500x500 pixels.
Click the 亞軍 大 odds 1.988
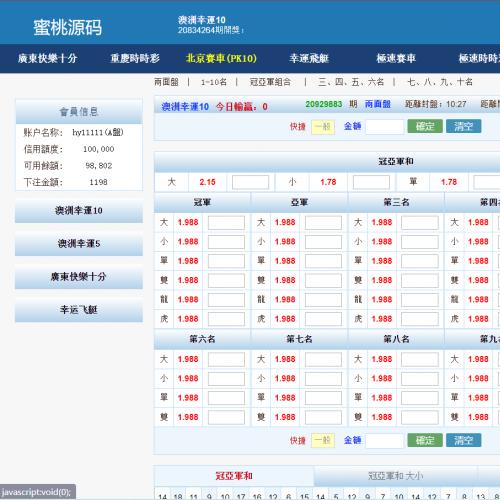(x=285, y=222)
